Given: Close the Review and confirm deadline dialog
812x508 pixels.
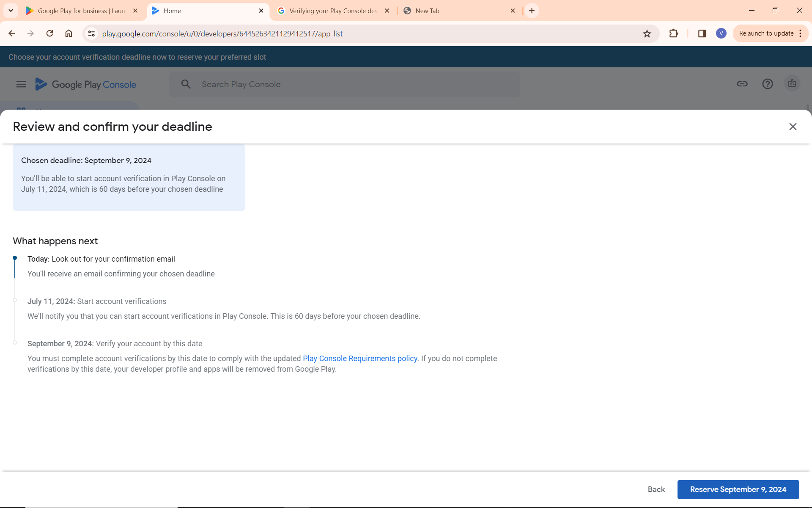Looking at the screenshot, I should [x=793, y=127].
